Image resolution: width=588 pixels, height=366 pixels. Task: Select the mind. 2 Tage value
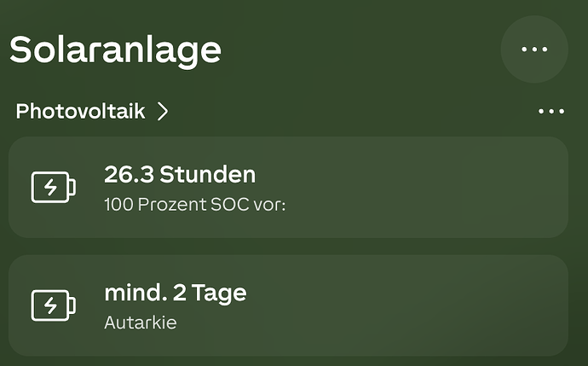pyautogui.click(x=176, y=293)
